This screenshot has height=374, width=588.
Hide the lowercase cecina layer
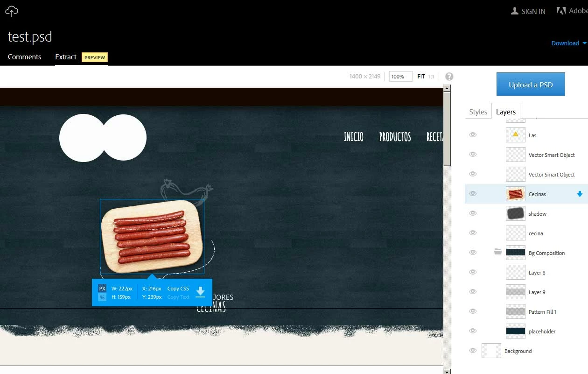pos(473,233)
